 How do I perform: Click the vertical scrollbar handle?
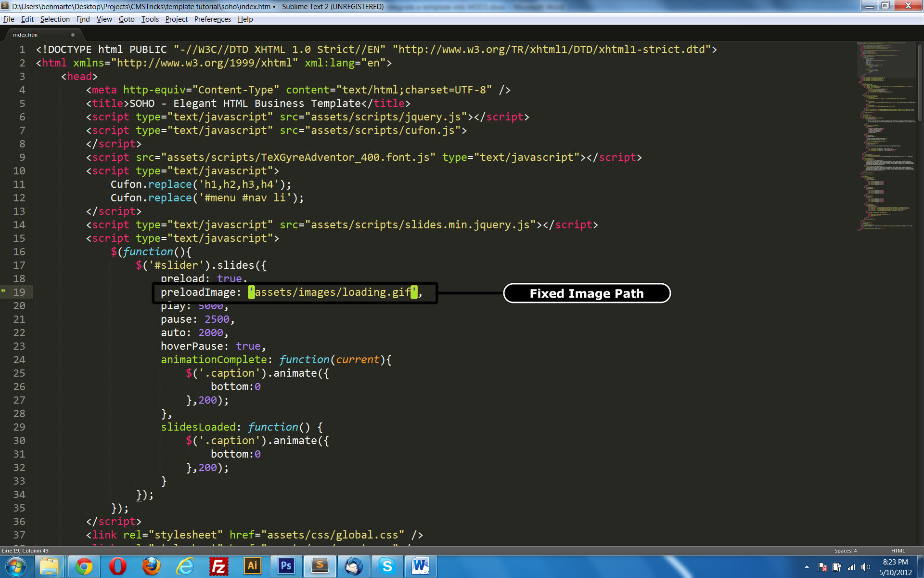(x=920, y=82)
